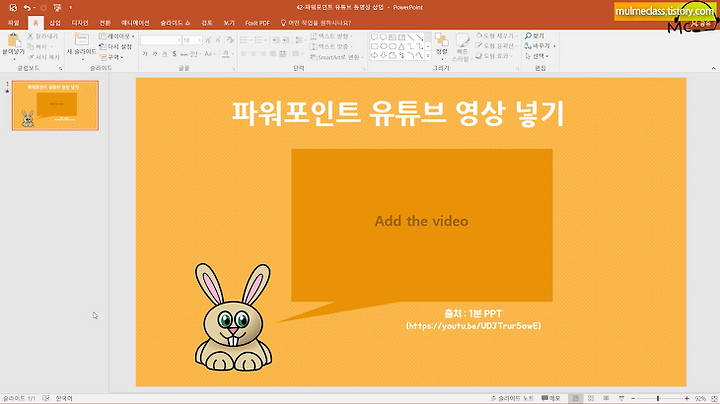
Task: Click the Increase Indent icon in the paragraph group
Action: 285,40
